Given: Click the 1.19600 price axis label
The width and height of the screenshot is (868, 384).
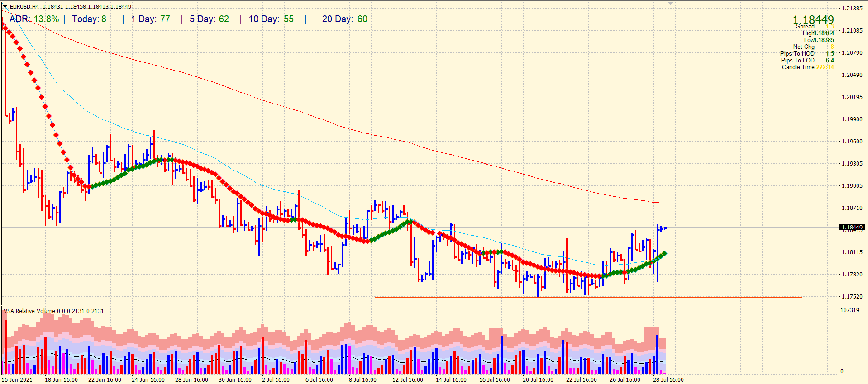Looking at the screenshot, I should pos(852,142).
